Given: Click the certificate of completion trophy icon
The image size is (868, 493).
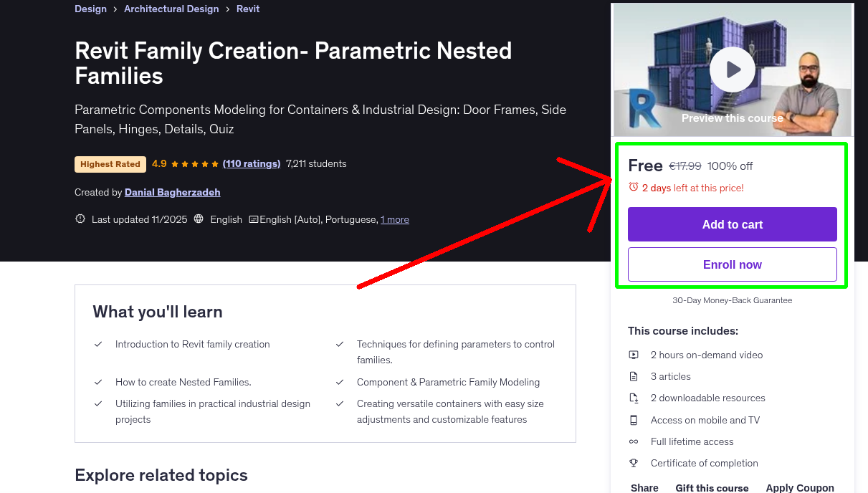Looking at the screenshot, I should pyautogui.click(x=634, y=463).
